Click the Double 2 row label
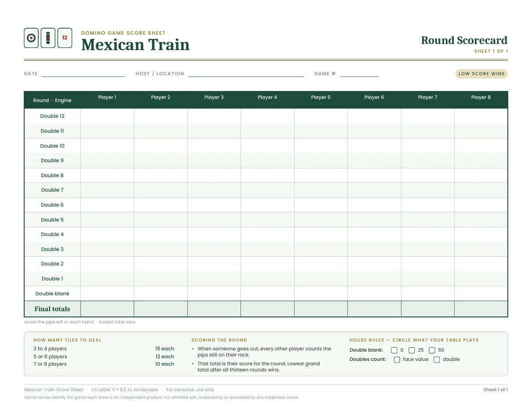Image resolution: width=532 pixels, height=411 pixels. (x=52, y=264)
